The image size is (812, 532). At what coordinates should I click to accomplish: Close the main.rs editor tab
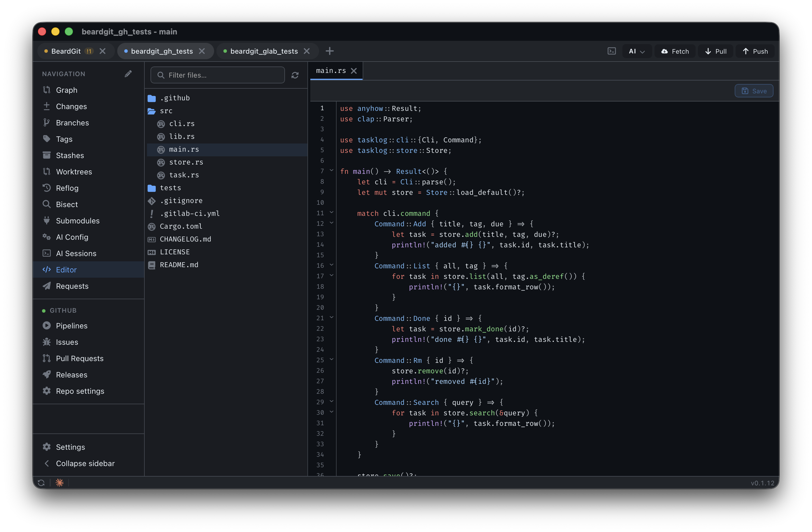[x=354, y=71]
